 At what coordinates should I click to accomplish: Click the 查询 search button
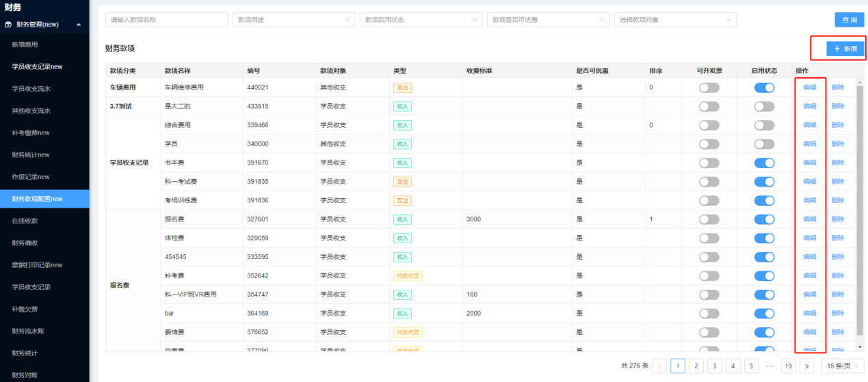click(x=849, y=20)
